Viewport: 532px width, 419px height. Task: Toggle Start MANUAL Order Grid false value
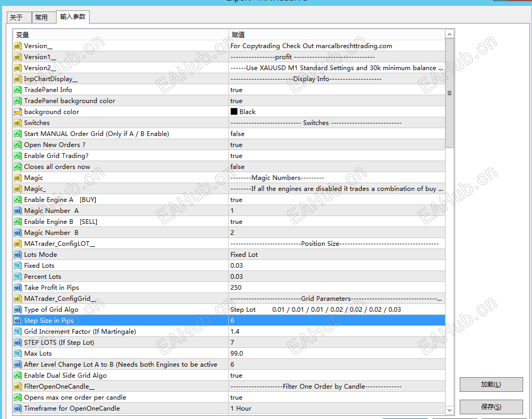(337, 134)
